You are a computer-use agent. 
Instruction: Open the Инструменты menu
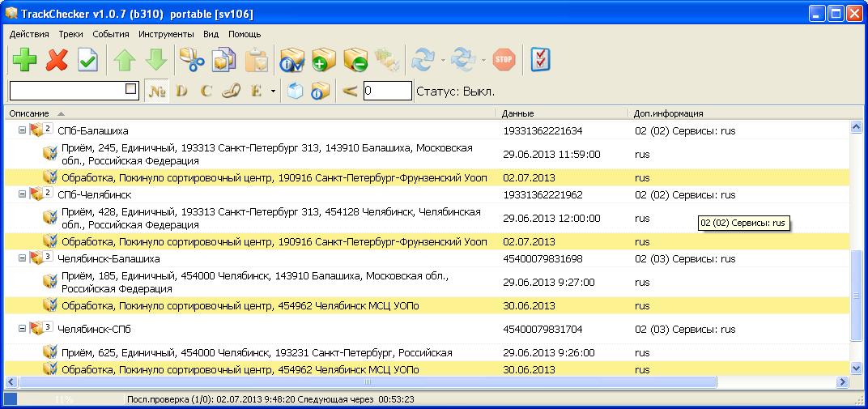(166, 34)
